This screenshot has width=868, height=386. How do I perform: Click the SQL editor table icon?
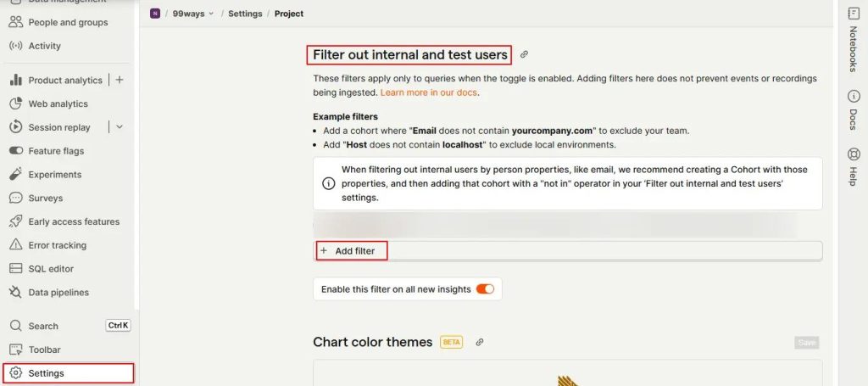click(x=16, y=269)
